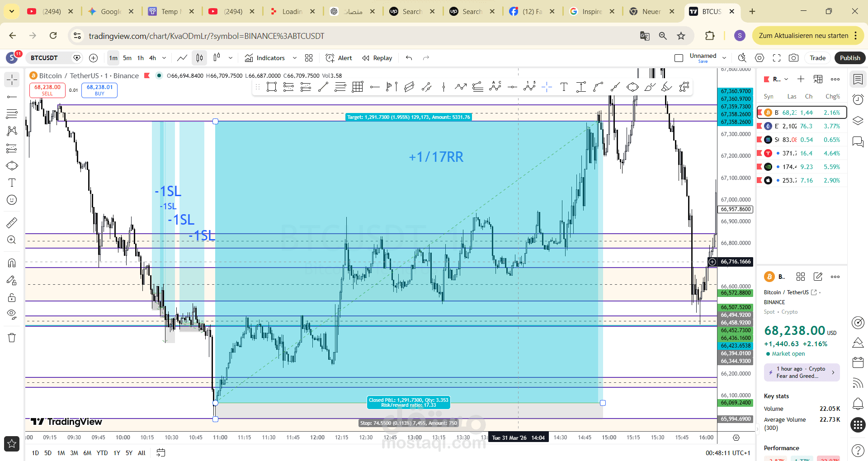Screen dimensions: 868x461
Task: Click the Publish button
Action: 850,58
